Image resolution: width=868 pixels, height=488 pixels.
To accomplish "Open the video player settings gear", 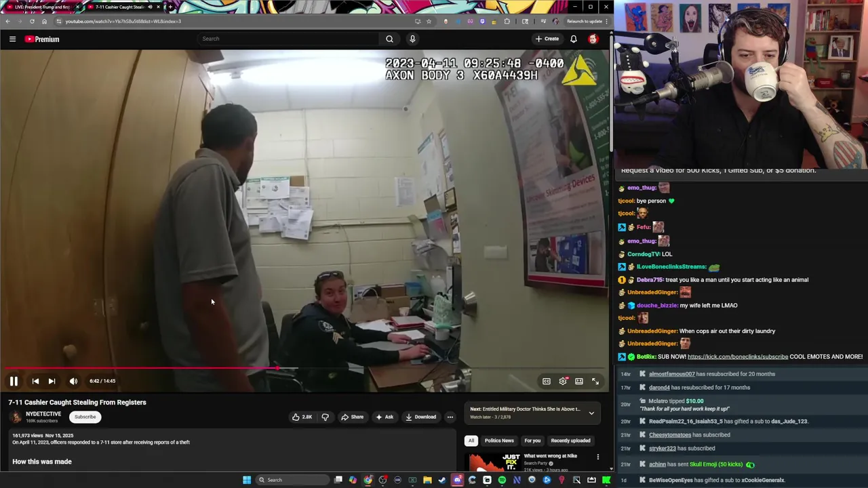I will [x=563, y=381].
